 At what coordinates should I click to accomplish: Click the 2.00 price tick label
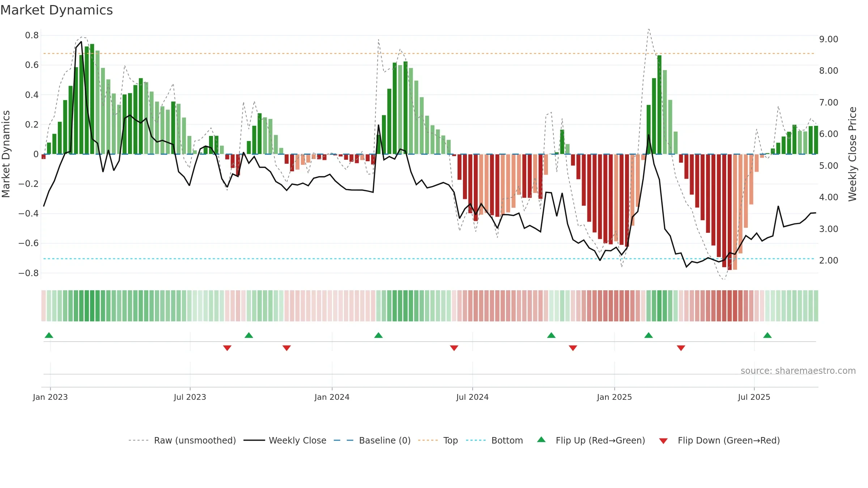tap(829, 260)
